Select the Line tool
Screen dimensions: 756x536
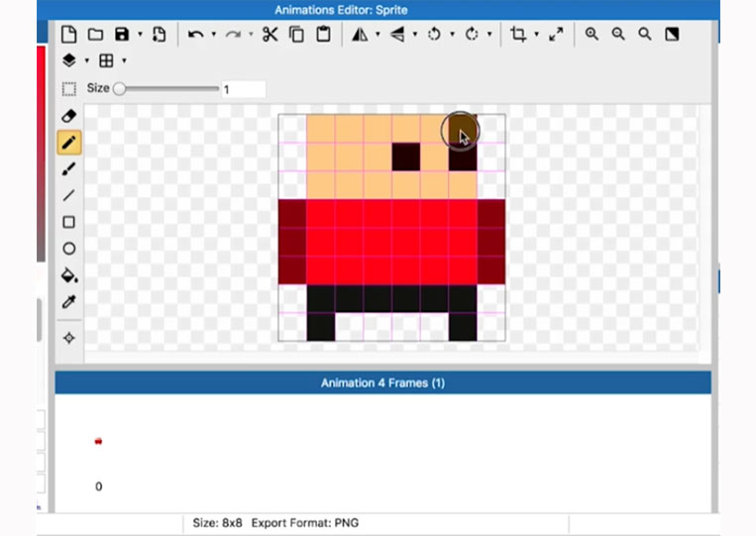[x=69, y=196]
